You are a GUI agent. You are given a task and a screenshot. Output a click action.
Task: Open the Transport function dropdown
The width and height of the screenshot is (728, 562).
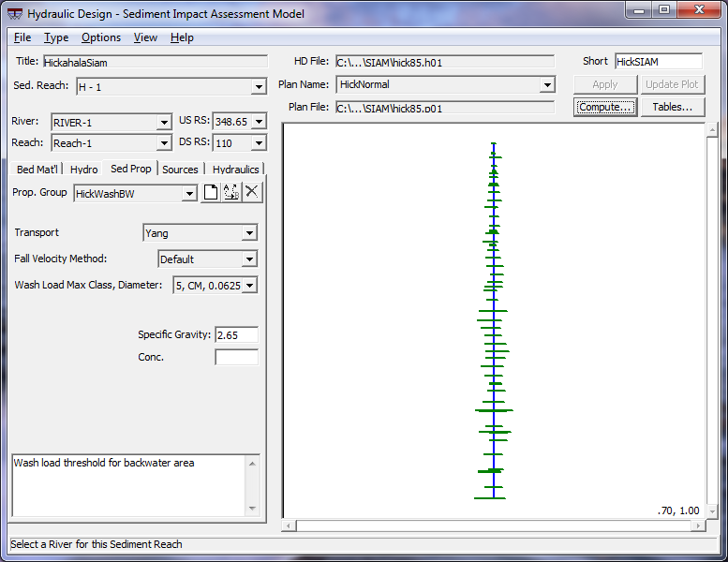[249, 233]
